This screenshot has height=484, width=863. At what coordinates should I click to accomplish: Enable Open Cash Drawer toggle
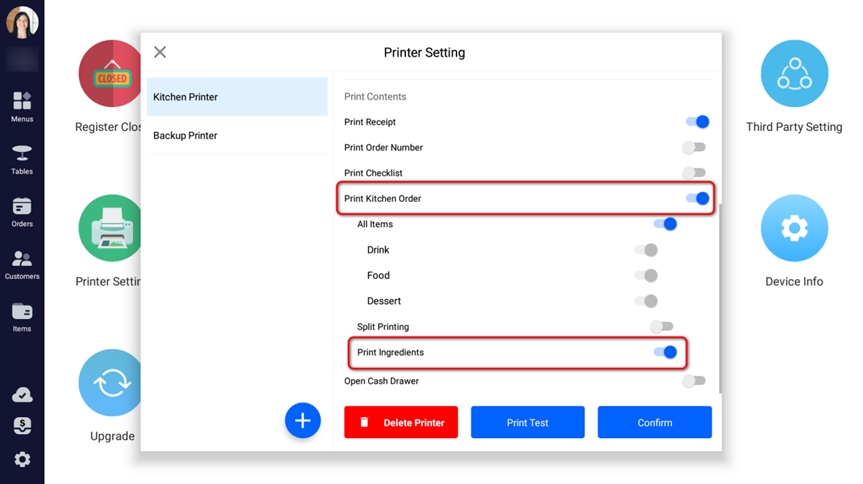(x=694, y=381)
